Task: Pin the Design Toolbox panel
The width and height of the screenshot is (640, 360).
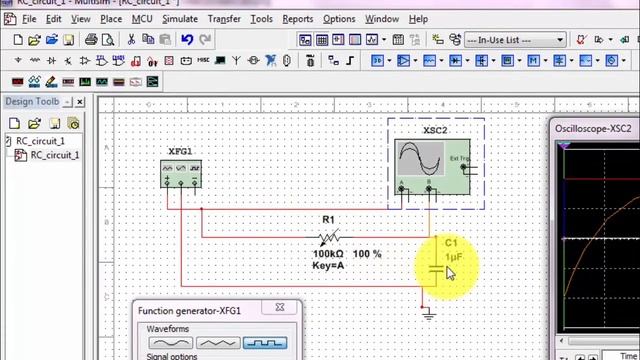Action: tap(68, 102)
